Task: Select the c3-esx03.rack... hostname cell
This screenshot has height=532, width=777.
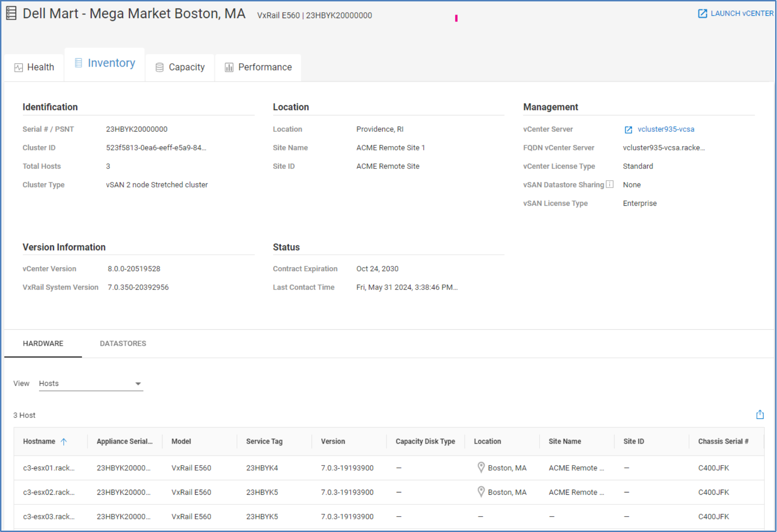Action: click(49, 516)
